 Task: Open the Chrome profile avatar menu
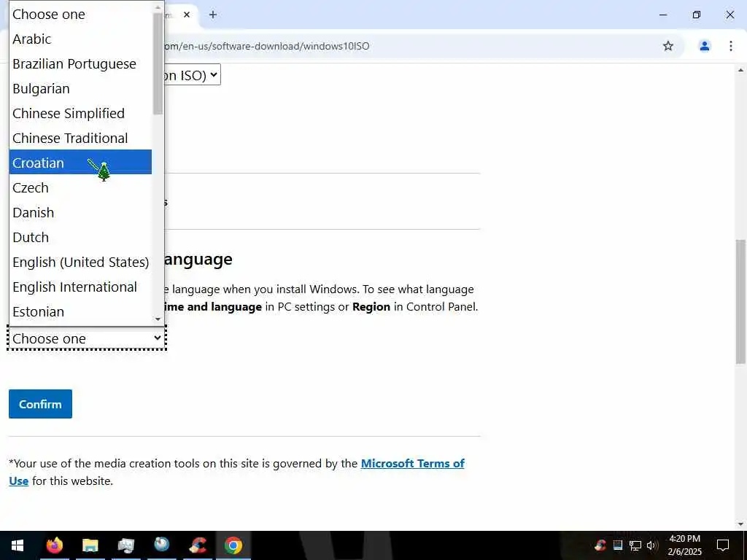(705, 46)
